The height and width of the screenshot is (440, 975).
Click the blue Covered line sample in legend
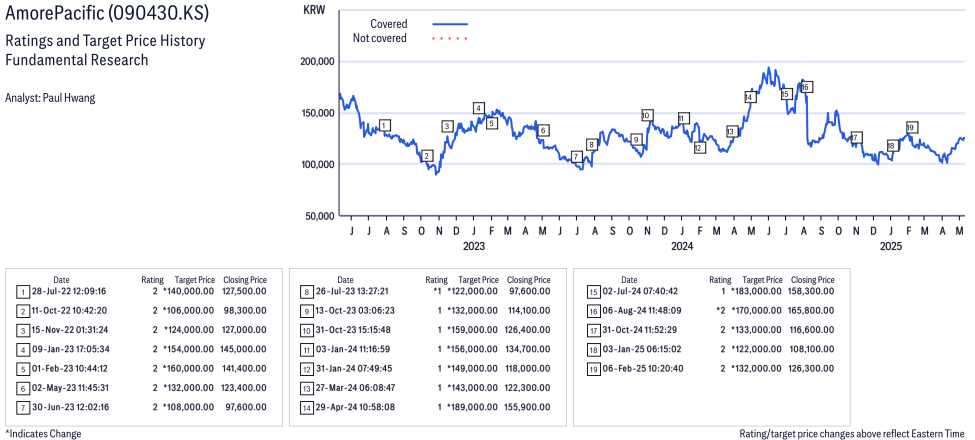click(450, 24)
